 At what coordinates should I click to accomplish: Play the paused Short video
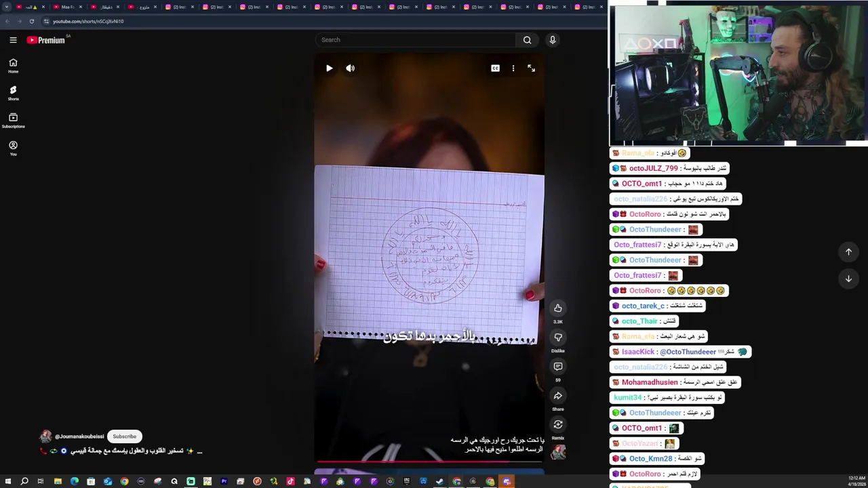330,68
